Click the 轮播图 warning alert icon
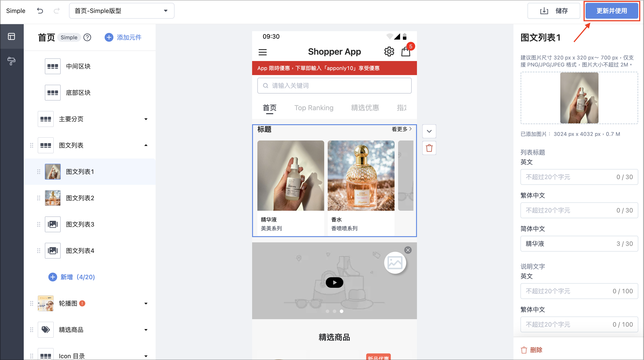The height and width of the screenshot is (360, 644). tap(82, 303)
